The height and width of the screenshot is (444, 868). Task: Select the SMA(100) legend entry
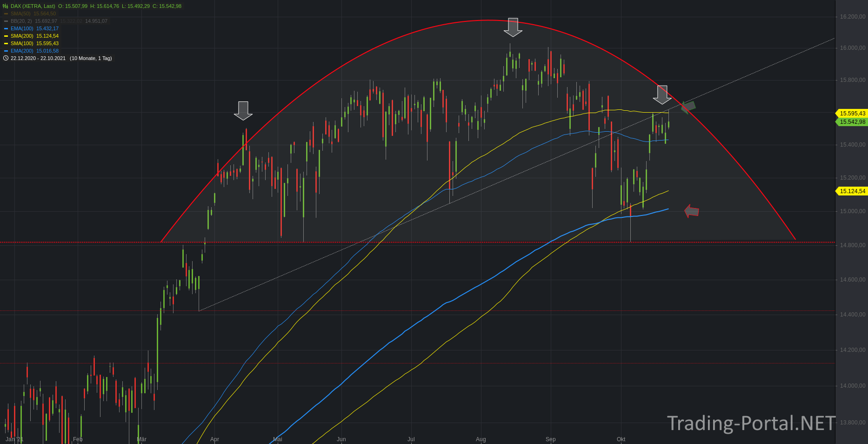[22, 43]
